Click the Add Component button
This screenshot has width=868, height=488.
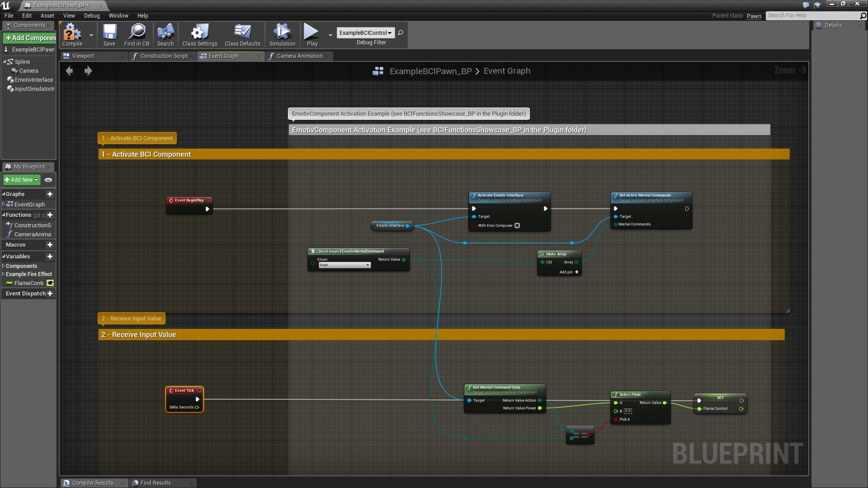[30, 38]
